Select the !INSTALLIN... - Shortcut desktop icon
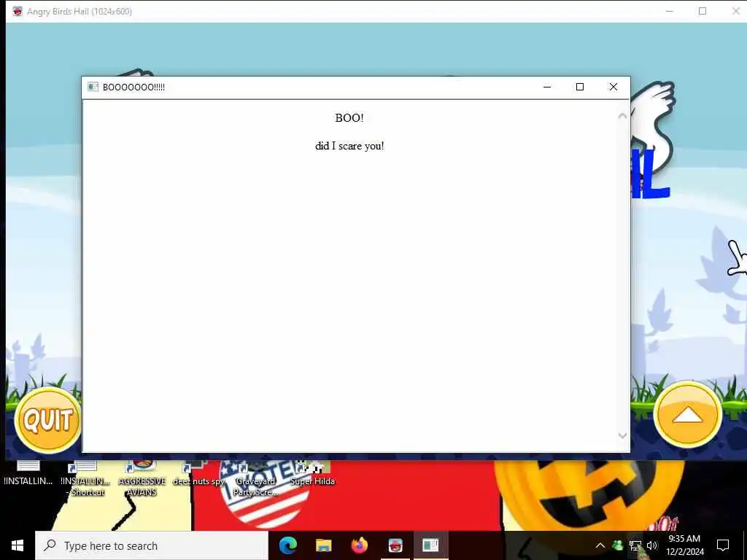 (85, 478)
